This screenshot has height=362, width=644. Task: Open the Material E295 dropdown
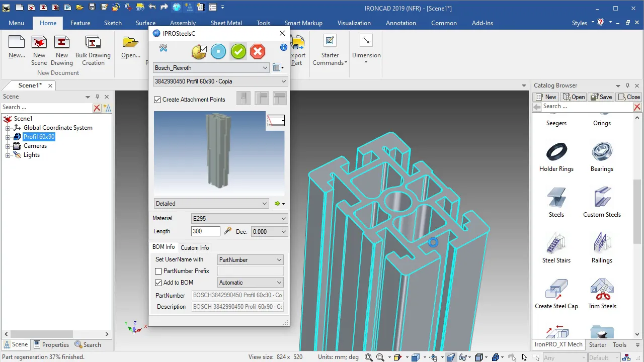(x=239, y=219)
